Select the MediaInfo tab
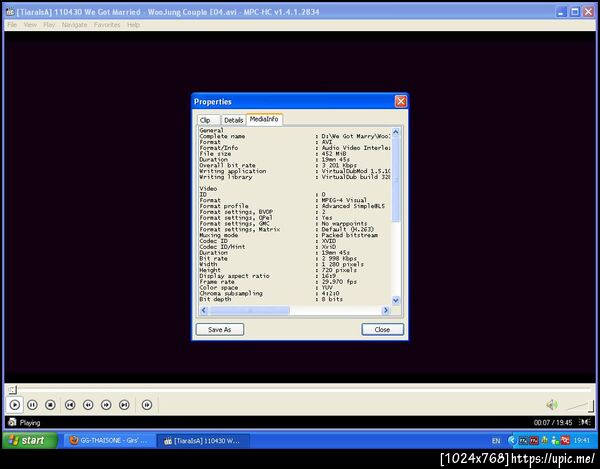The width and height of the screenshot is (600, 469). click(x=264, y=119)
